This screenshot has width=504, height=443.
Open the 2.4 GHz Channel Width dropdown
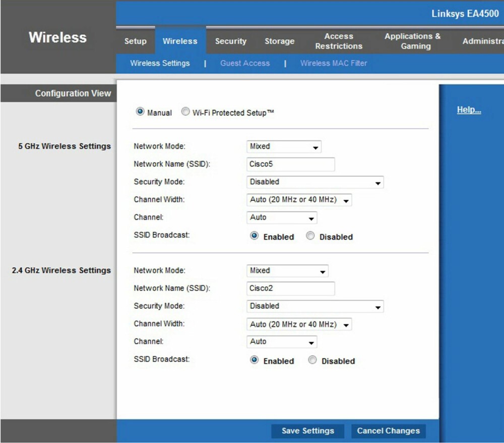299,324
